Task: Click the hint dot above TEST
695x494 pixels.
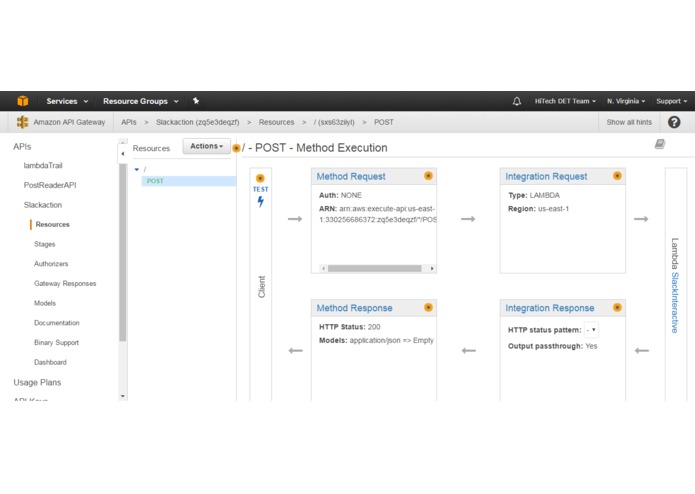Action: [x=260, y=178]
